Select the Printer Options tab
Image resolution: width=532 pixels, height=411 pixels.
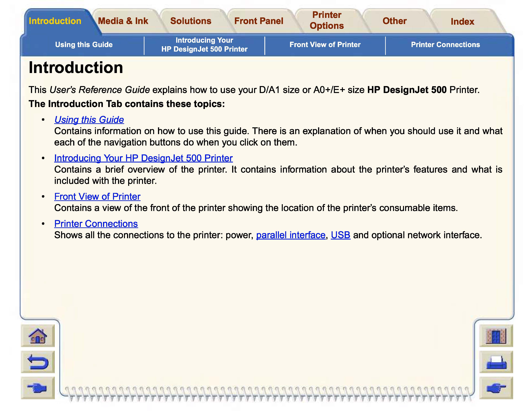click(x=327, y=20)
